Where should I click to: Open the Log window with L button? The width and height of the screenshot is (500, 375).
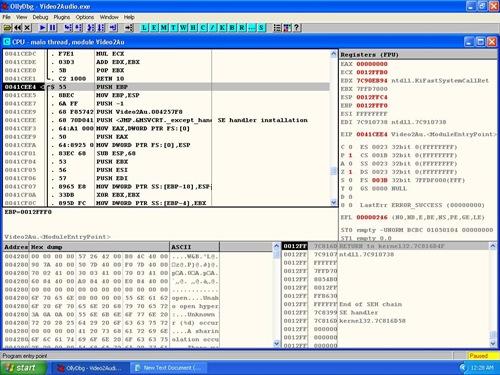point(144,28)
